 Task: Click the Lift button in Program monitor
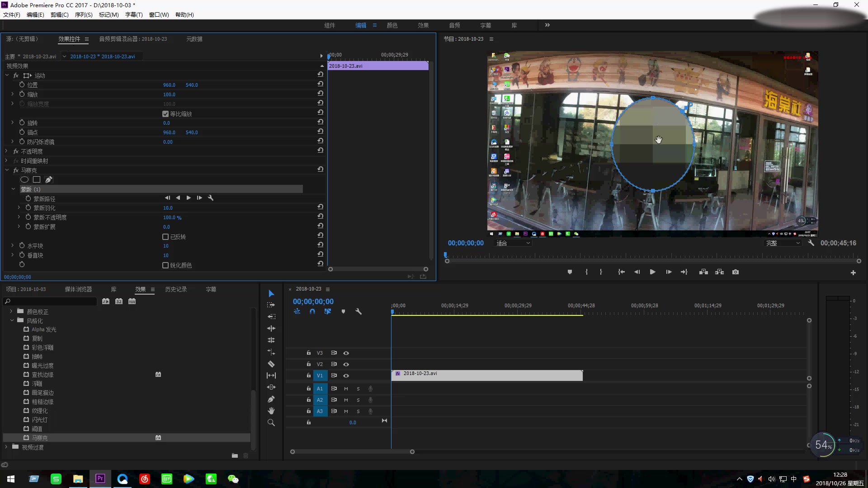(703, 272)
